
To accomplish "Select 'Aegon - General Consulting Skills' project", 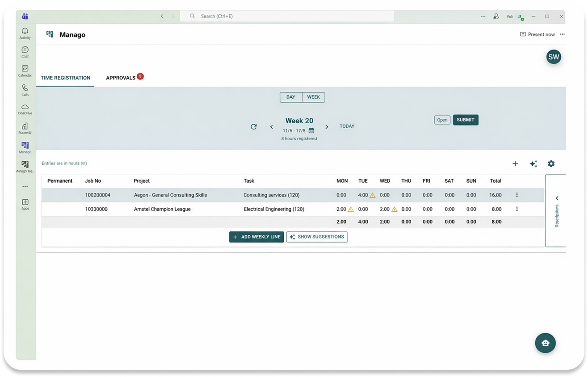I will tap(170, 195).
